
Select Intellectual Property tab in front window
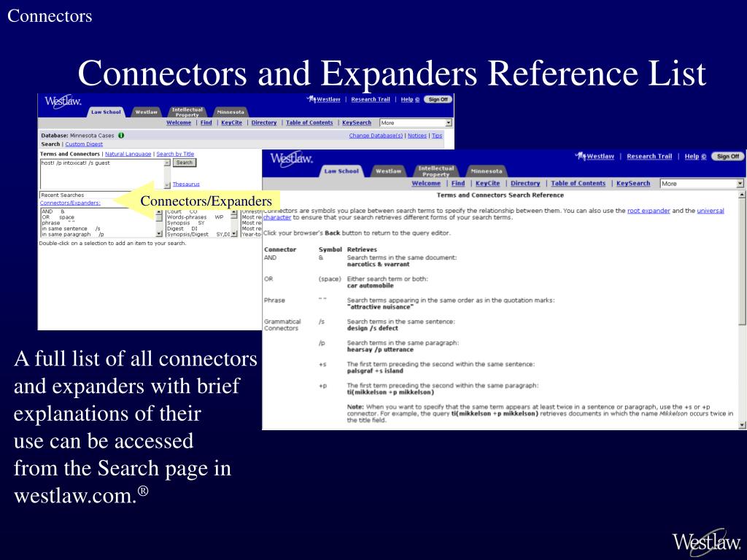[436, 171]
